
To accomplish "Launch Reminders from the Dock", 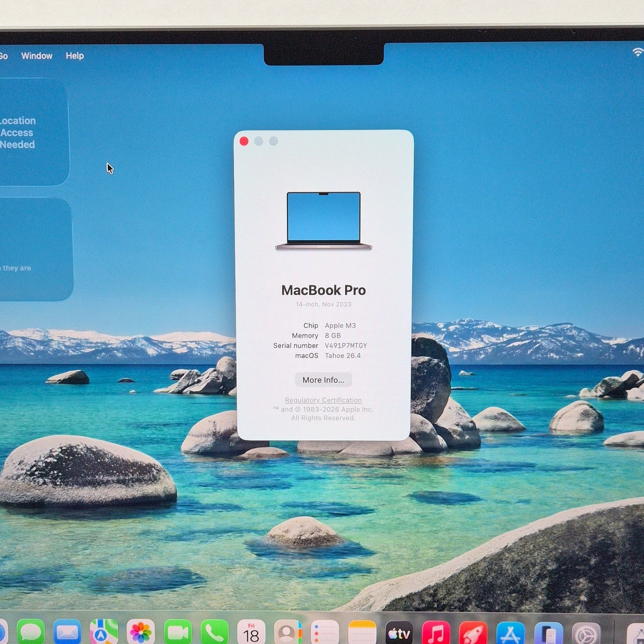I will click(x=325, y=632).
